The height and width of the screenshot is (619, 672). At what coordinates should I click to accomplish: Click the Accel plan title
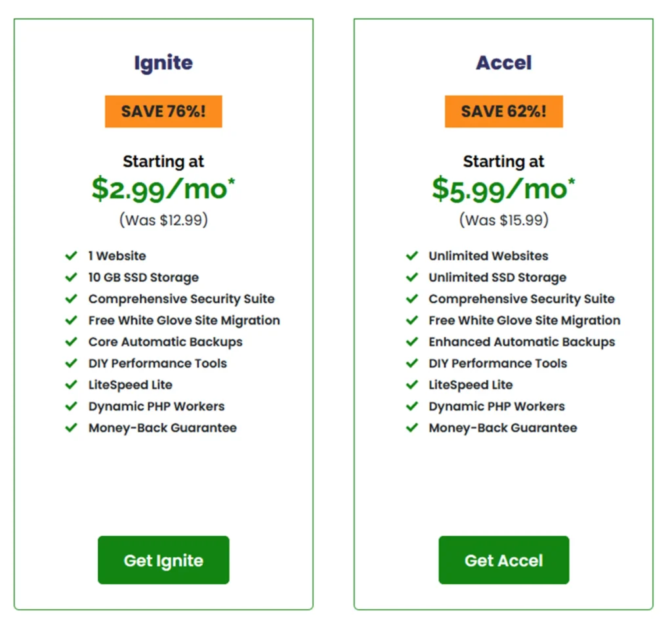coord(503,63)
